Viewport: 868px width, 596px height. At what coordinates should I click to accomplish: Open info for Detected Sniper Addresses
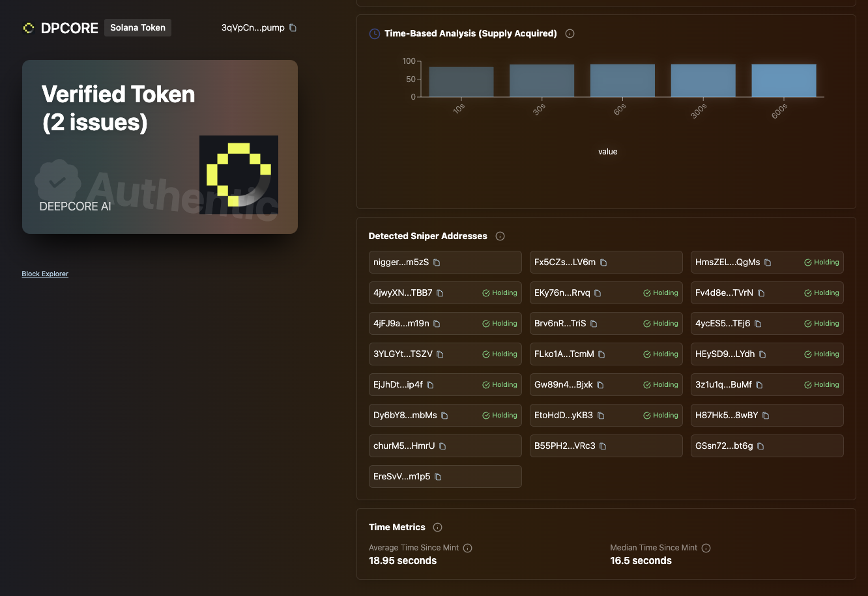500,236
